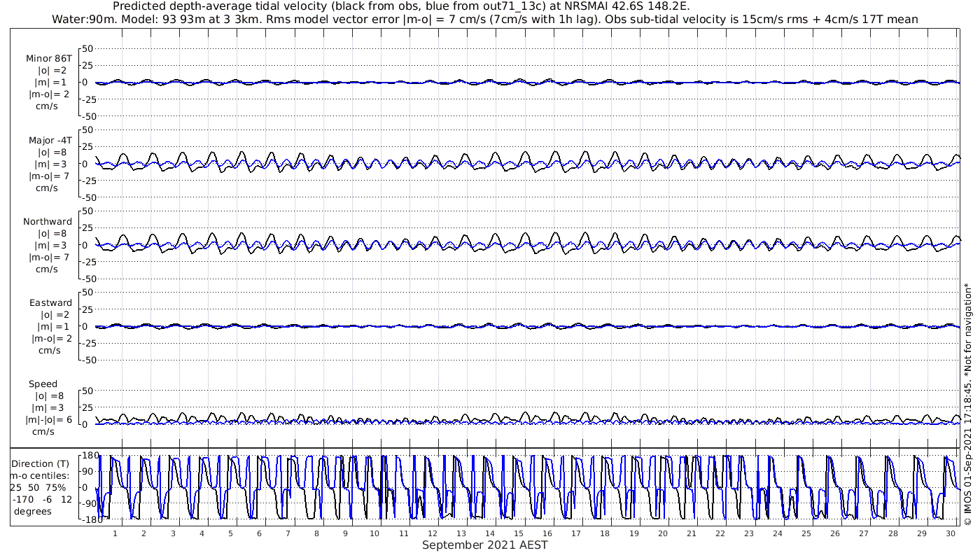Image resolution: width=980 pixels, height=560 pixels.
Task: Click '|m| =1' in the Eastward panel
Action: (x=54, y=327)
